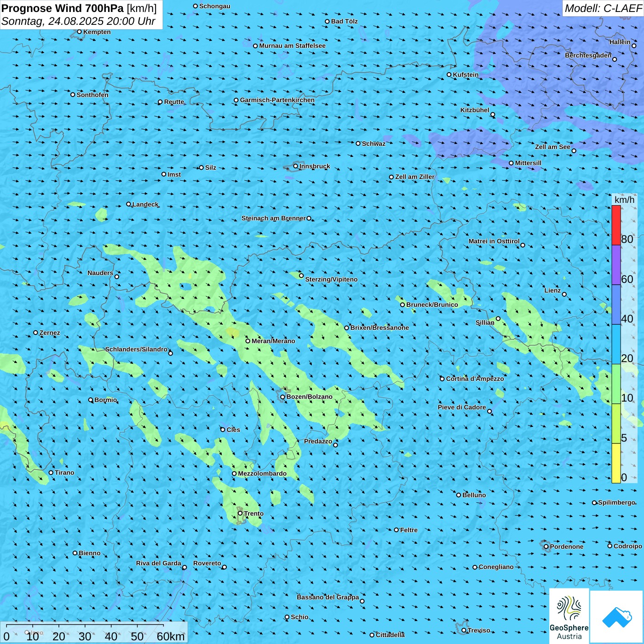The height and width of the screenshot is (644, 644).
Task: Click the GeoSphere Austria logo
Action: (569, 616)
